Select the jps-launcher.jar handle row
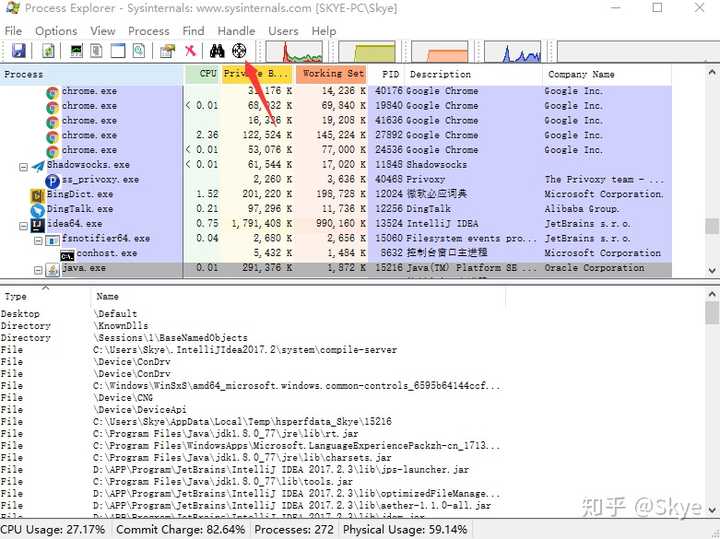720x539 pixels. (x=253, y=469)
